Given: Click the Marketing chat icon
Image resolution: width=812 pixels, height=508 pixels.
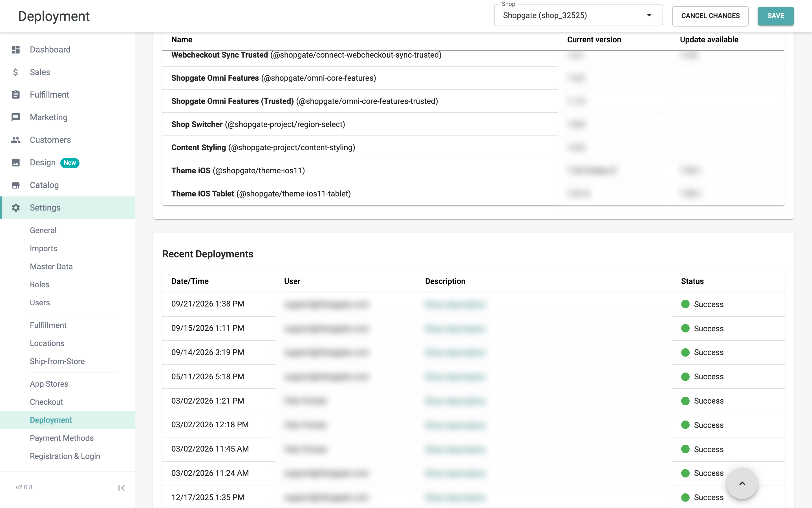Looking at the screenshot, I should click(16, 117).
